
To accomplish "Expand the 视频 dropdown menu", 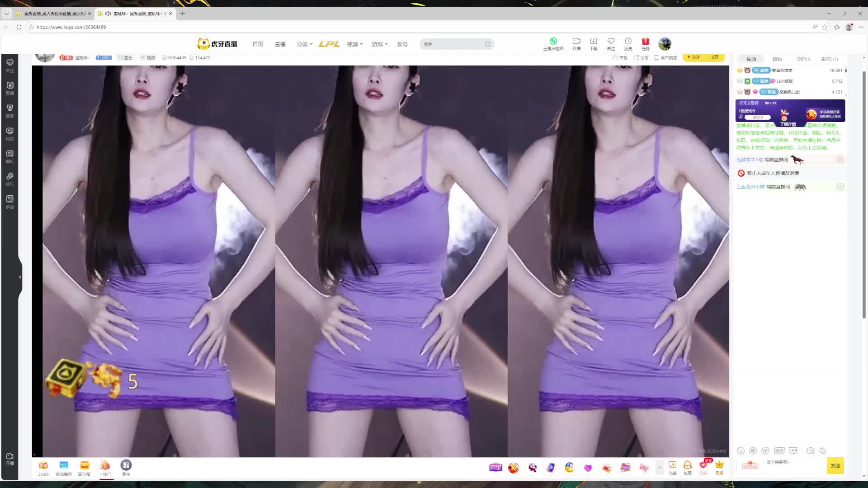I will [354, 44].
